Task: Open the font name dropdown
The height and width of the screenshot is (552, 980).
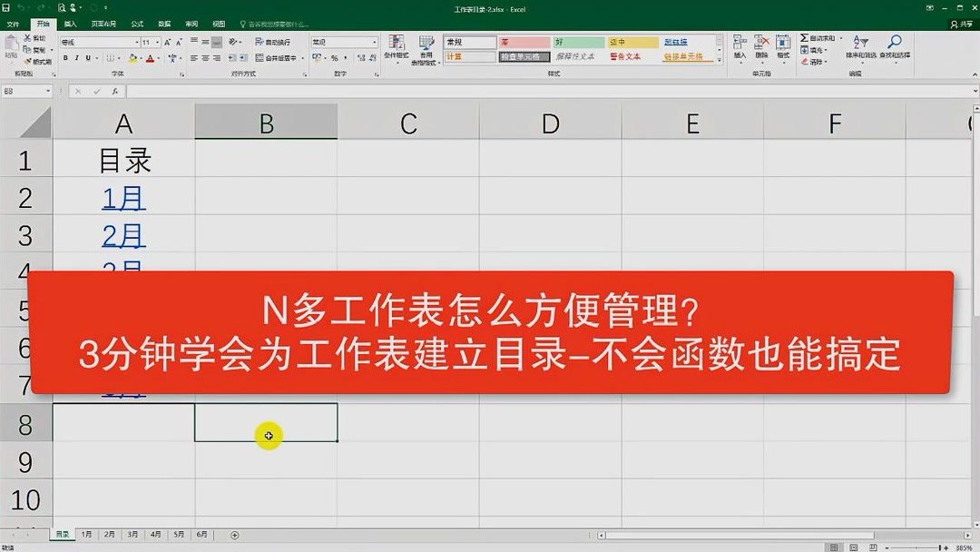Action: (x=136, y=42)
